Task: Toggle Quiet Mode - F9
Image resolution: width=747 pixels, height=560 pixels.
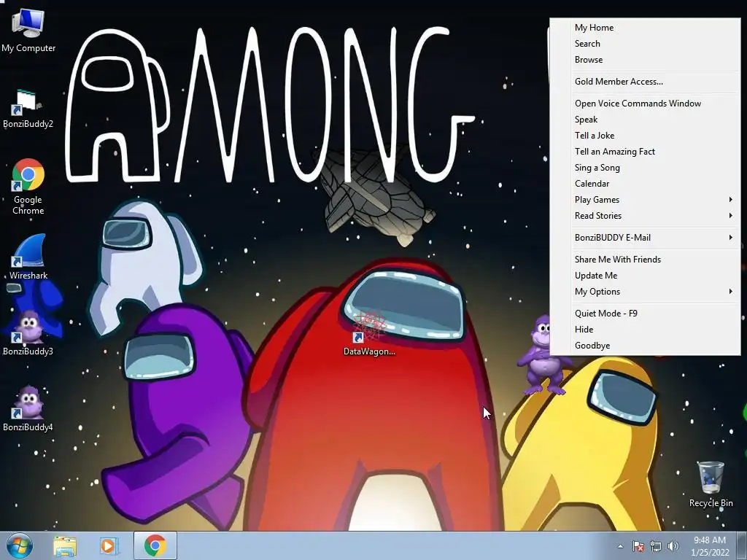Action: pos(645,314)
